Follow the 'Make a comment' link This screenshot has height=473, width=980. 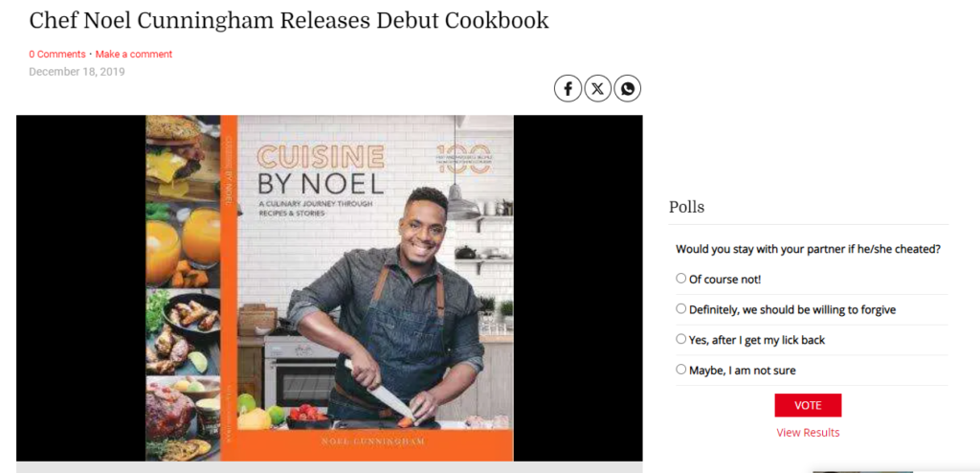click(134, 55)
